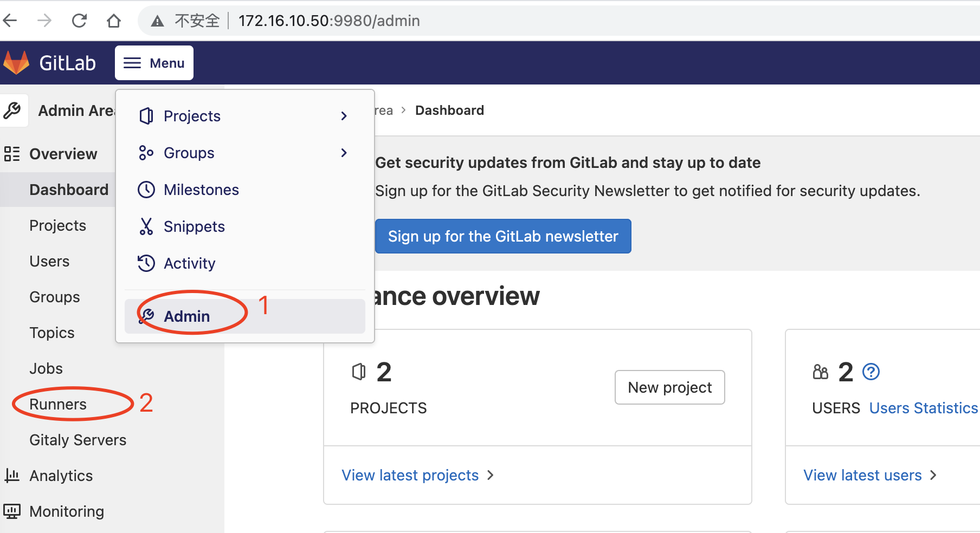Screen dimensions: 980x533
Task: Click the help question mark beside user count
Action: pos(871,372)
